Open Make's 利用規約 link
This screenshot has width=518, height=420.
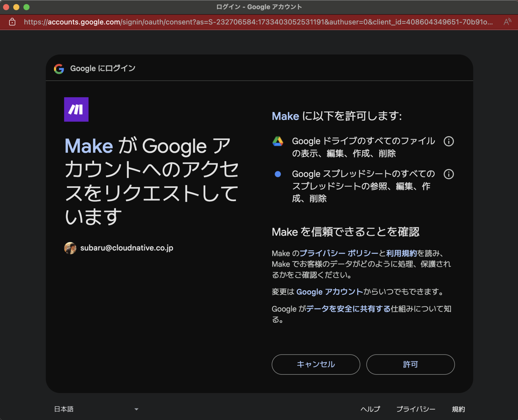(x=401, y=253)
